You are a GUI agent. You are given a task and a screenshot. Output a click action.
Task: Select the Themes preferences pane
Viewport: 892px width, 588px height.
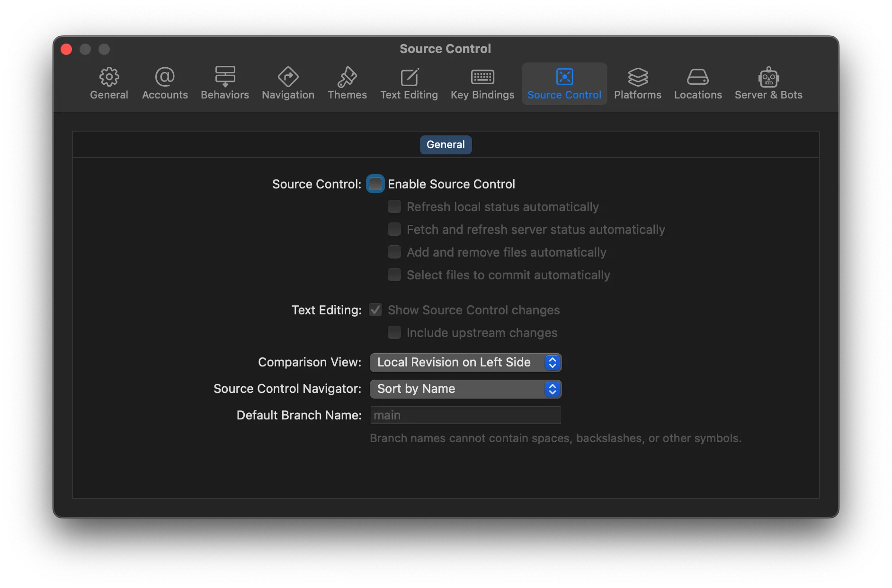[x=347, y=83]
